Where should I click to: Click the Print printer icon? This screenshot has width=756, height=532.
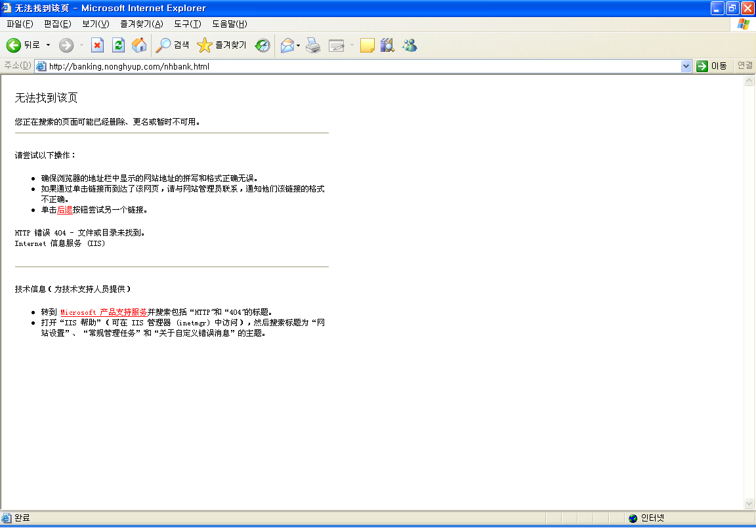[314, 45]
